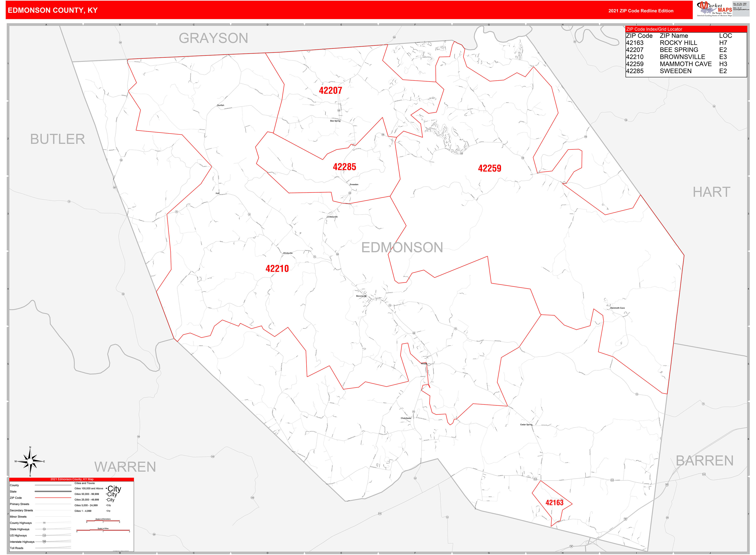Viewport: 756px width, 555px height.
Task: Click the Bee Spring town label
Action: [335, 121]
